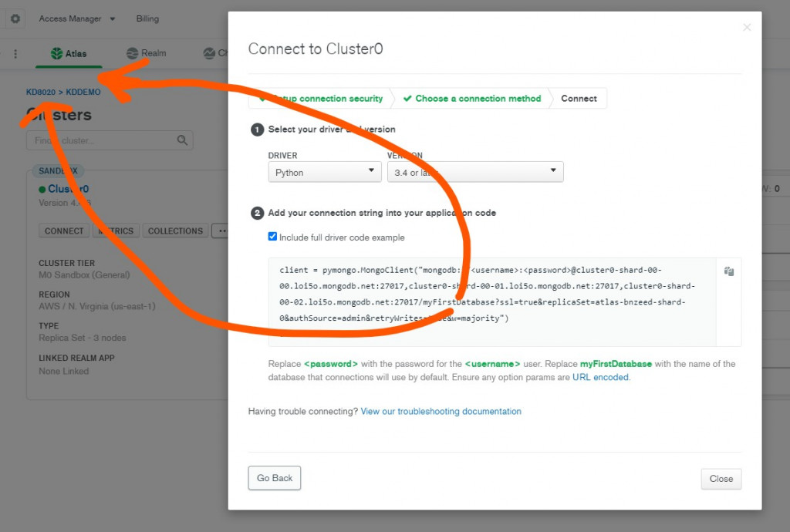Click the AWS / N. Virginia region text

[x=97, y=306]
